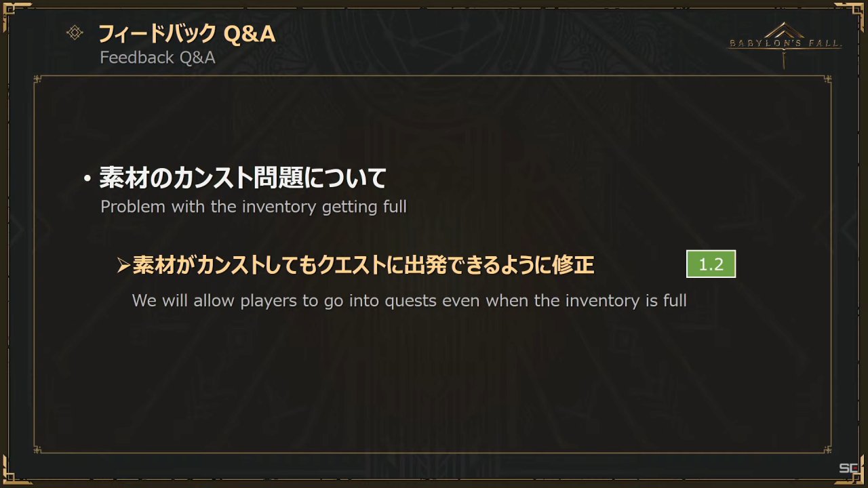Click the SC watermark logo in the corner

pyautogui.click(x=848, y=468)
